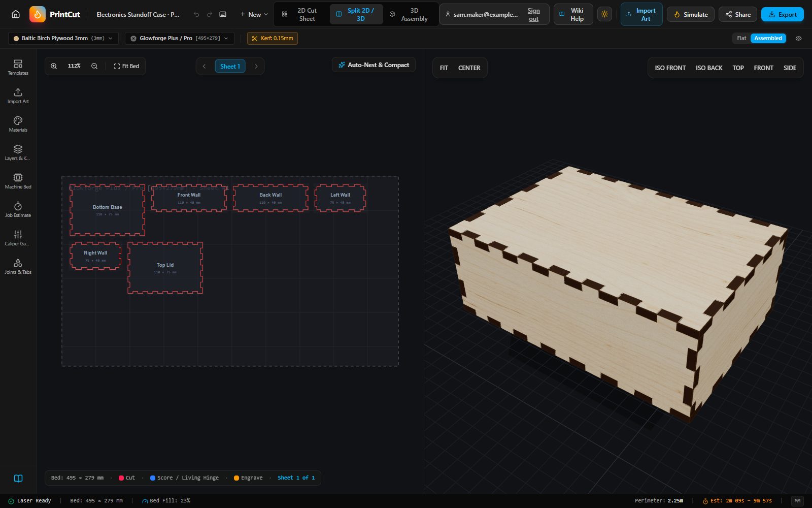Switch to light theme via sun icon
The image size is (812, 508).
pos(604,14)
